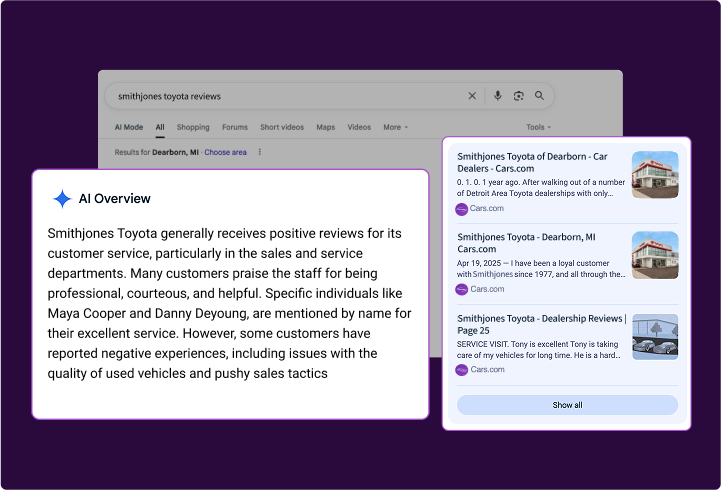Viewport: 721px width, 490px height.
Task: Click the Cars.com favicon under the Page 25 result
Action: click(462, 370)
